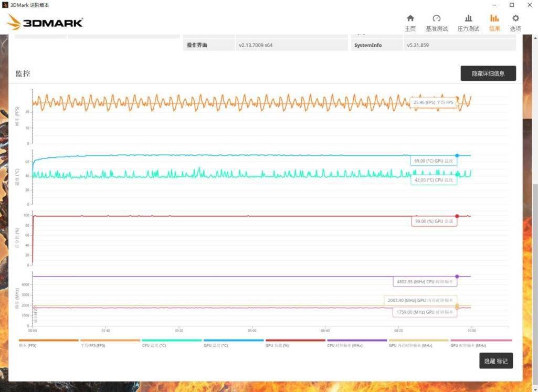Open the 压力测试 stress test icon
538x392 pixels.
tap(468, 23)
